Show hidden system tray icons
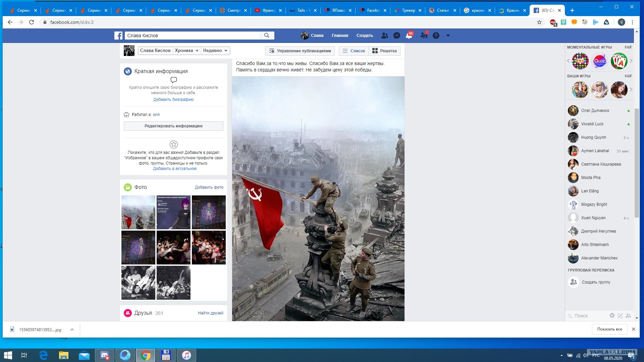 point(561,355)
